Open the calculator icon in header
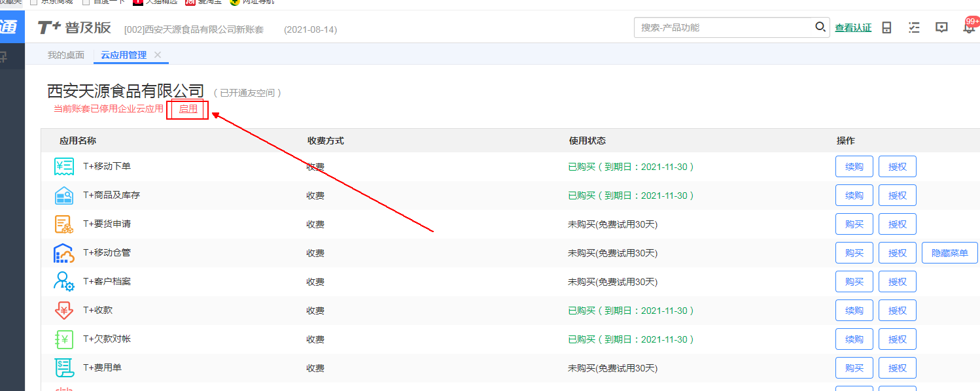This screenshot has height=391, width=980. 887,27
